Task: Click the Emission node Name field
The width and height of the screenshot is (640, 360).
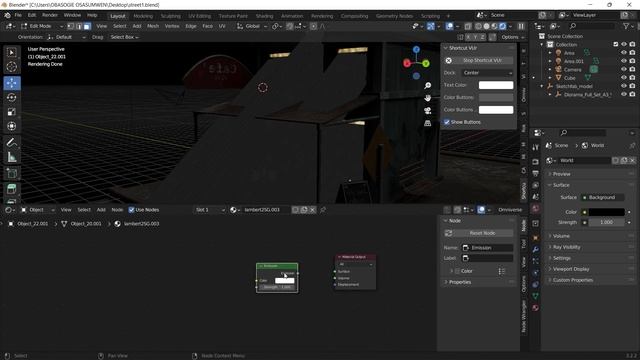Action: 487,248
